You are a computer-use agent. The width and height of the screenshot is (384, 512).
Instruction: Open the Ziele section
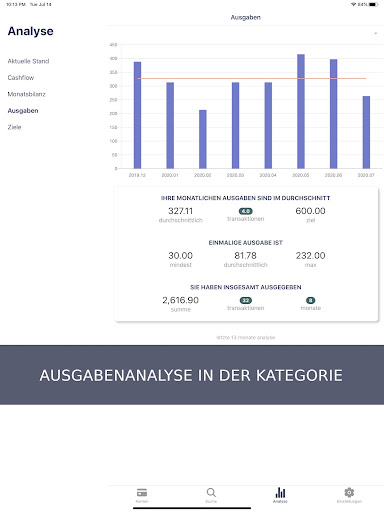point(14,127)
